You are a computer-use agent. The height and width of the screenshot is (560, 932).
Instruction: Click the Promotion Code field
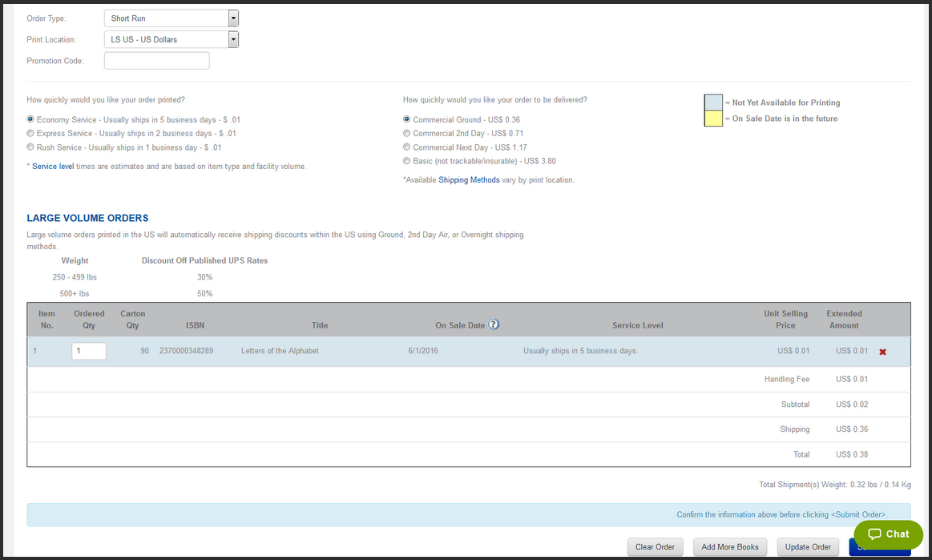coord(156,61)
